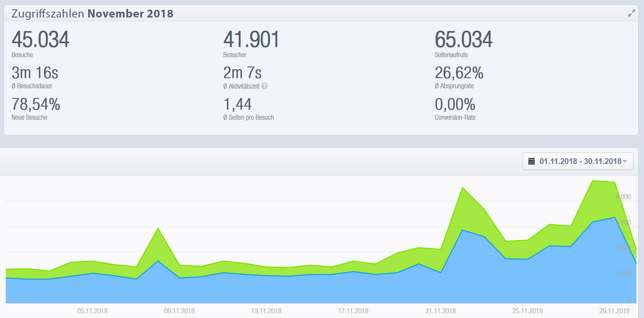This screenshot has height=318, width=644.
Task: Click the 1,44 Seiten pro Besuch value
Action: [237, 104]
